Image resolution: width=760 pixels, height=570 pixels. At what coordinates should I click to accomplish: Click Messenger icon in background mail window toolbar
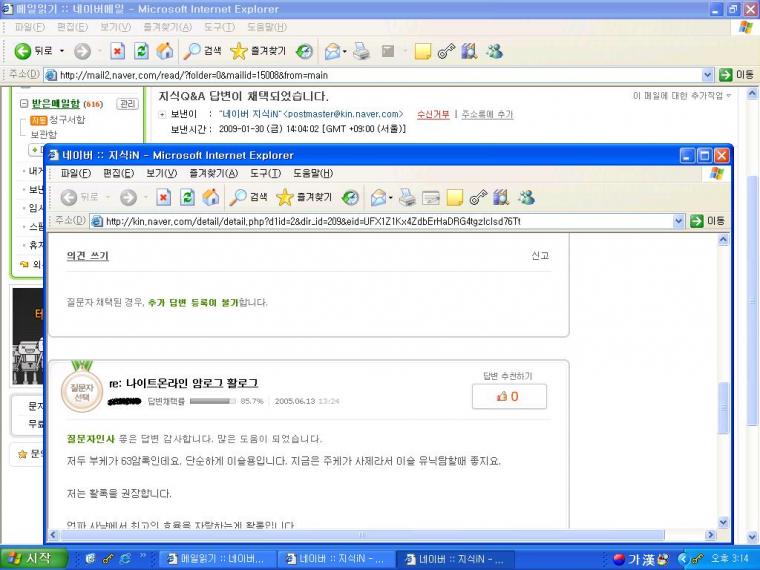point(494,51)
